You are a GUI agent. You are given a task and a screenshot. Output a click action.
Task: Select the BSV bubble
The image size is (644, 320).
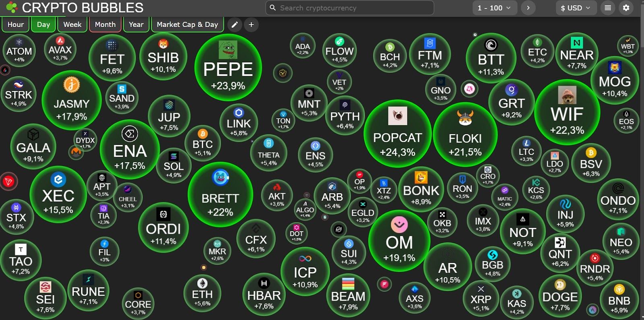pos(591,163)
